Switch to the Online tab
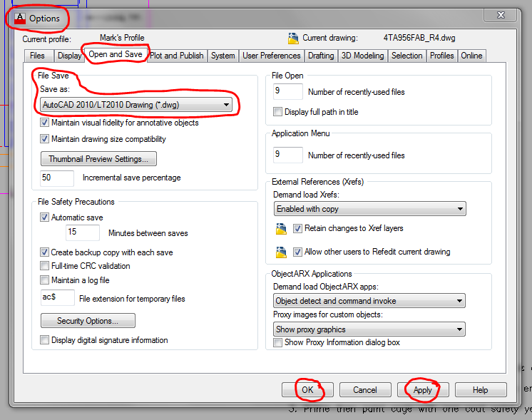The width and height of the screenshot is (532, 420). point(471,56)
